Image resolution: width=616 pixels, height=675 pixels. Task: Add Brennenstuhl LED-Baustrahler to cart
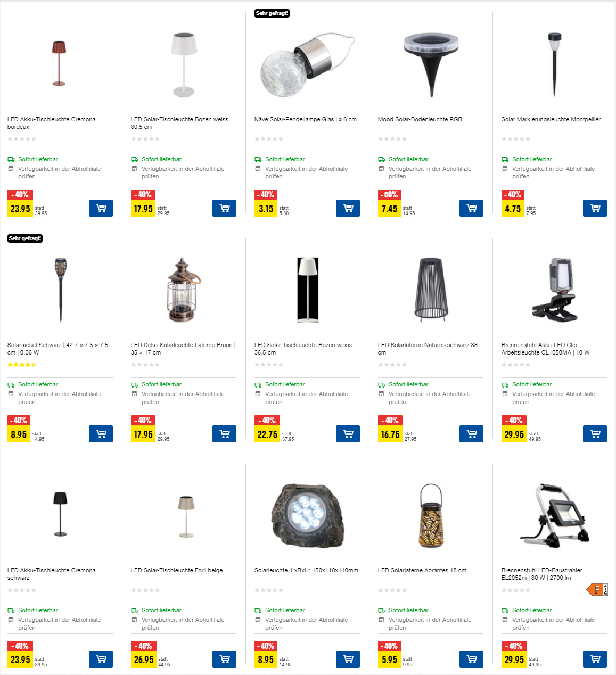pyautogui.click(x=595, y=659)
